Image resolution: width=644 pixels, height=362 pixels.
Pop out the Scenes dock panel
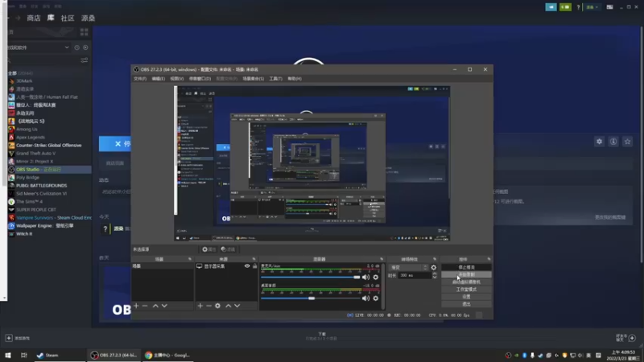point(190,259)
